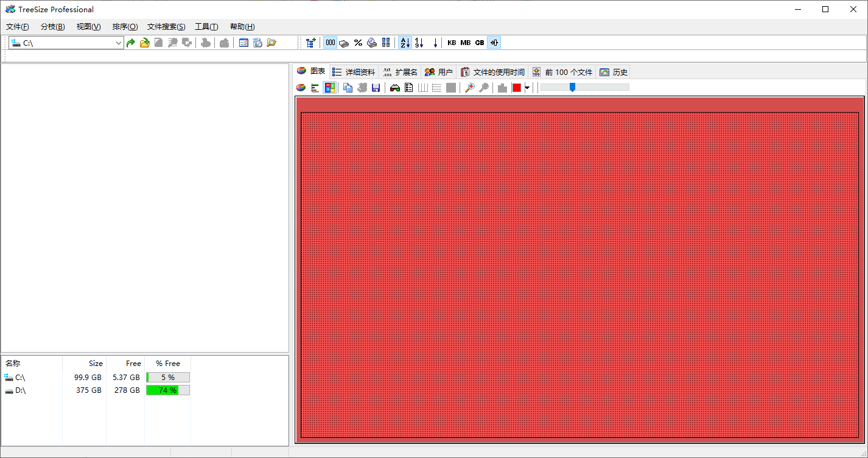Open the 排序 menu
The image size is (868, 458).
pos(125,27)
